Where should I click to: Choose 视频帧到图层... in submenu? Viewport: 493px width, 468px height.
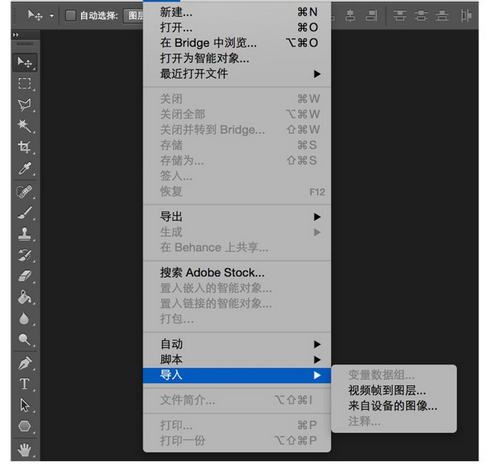[x=394, y=391]
